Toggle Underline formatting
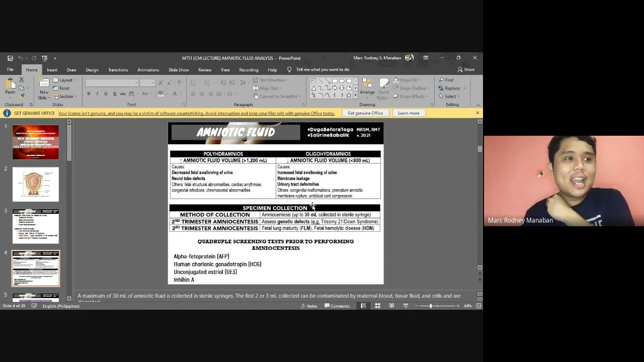The image size is (644, 362). click(x=106, y=94)
